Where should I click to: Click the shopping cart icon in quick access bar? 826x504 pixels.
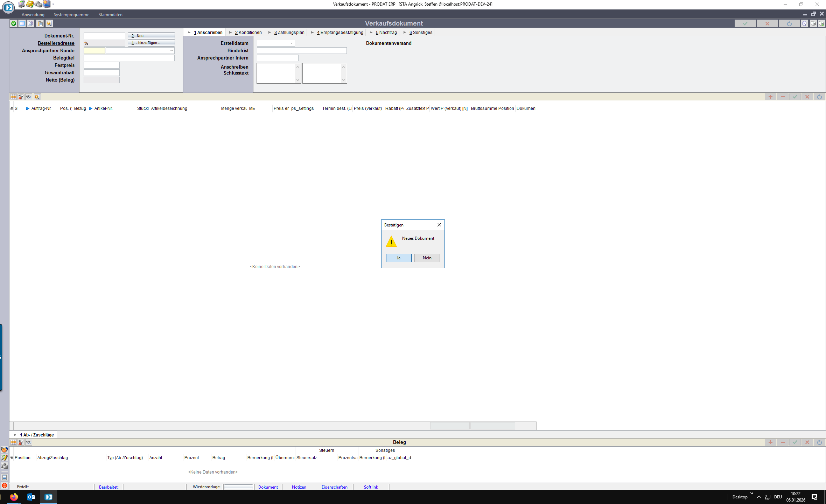click(21, 4)
